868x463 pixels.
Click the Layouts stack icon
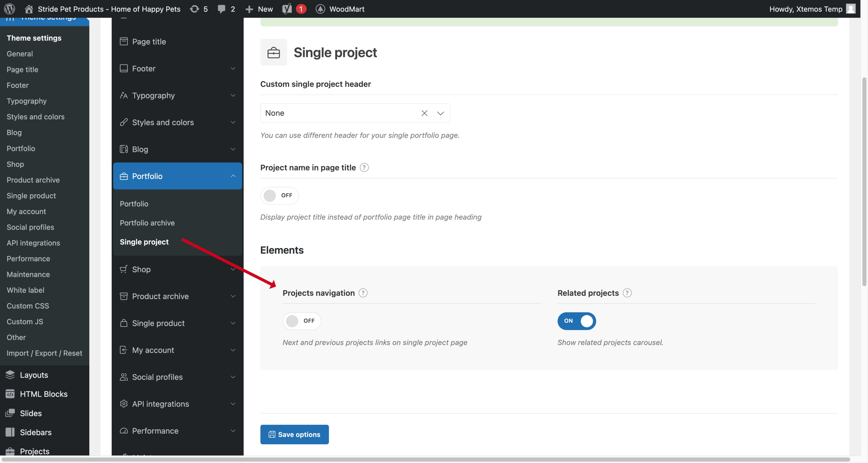coord(10,375)
